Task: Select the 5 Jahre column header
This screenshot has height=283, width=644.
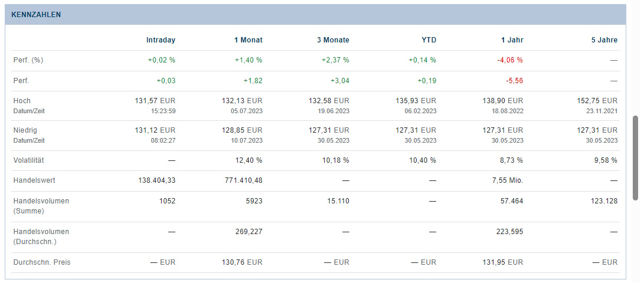Action: 603,40
